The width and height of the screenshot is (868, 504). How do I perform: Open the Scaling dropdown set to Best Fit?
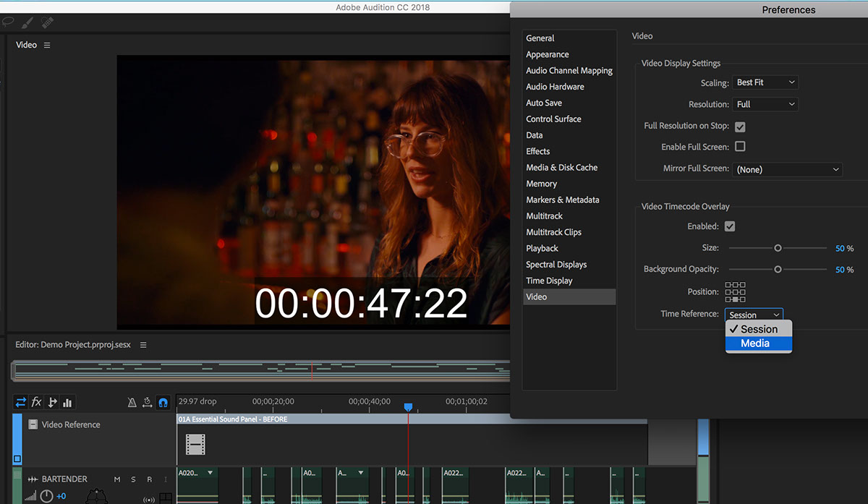click(765, 82)
